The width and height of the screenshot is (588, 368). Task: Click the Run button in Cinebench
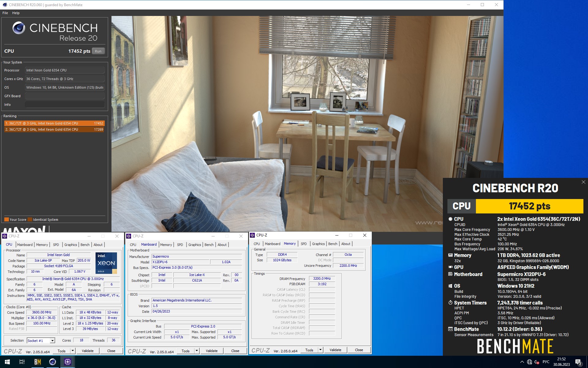point(98,51)
